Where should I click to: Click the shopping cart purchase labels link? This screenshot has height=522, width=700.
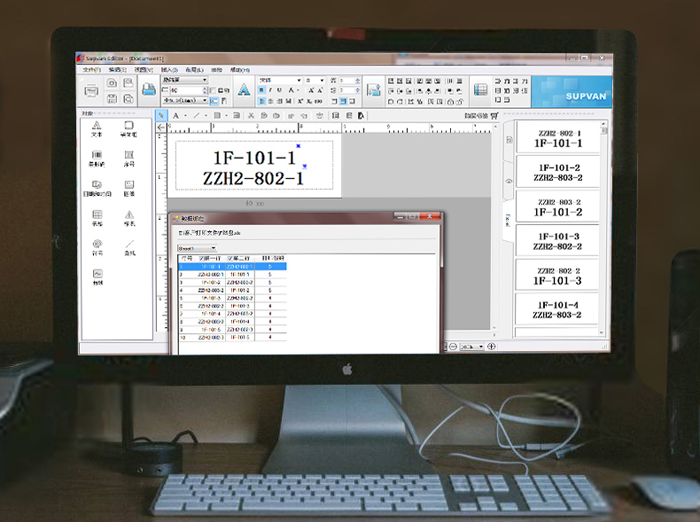click(494, 115)
